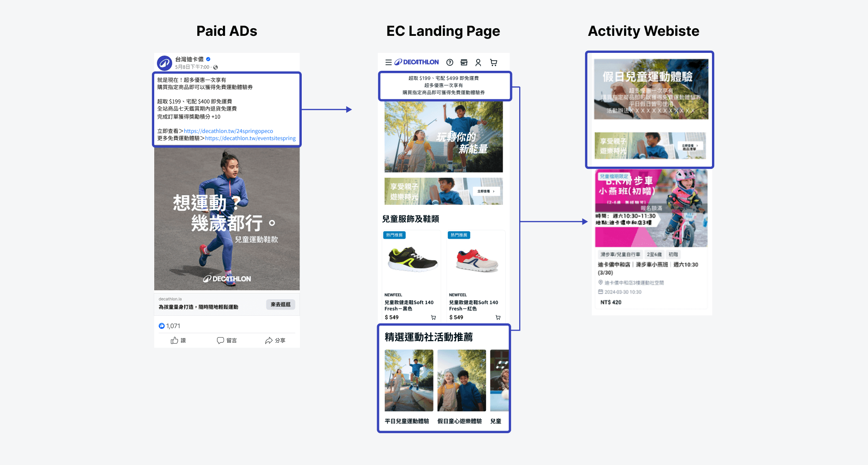Open the shopping cart in the header
This screenshot has width=868, height=465.
click(494, 63)
